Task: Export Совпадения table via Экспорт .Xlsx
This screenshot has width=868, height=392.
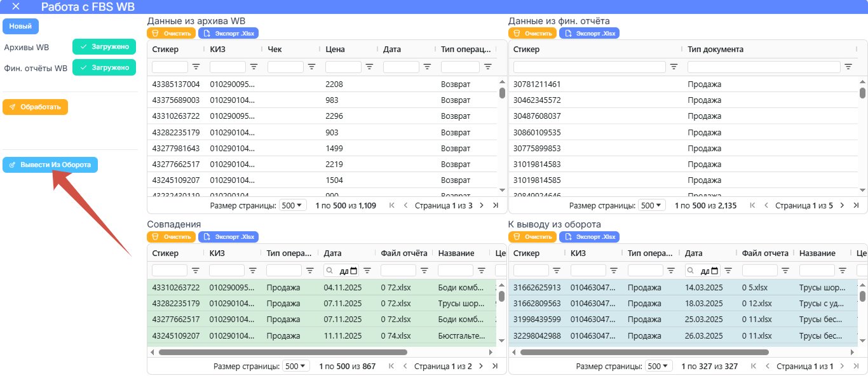Action: (229, 236)
